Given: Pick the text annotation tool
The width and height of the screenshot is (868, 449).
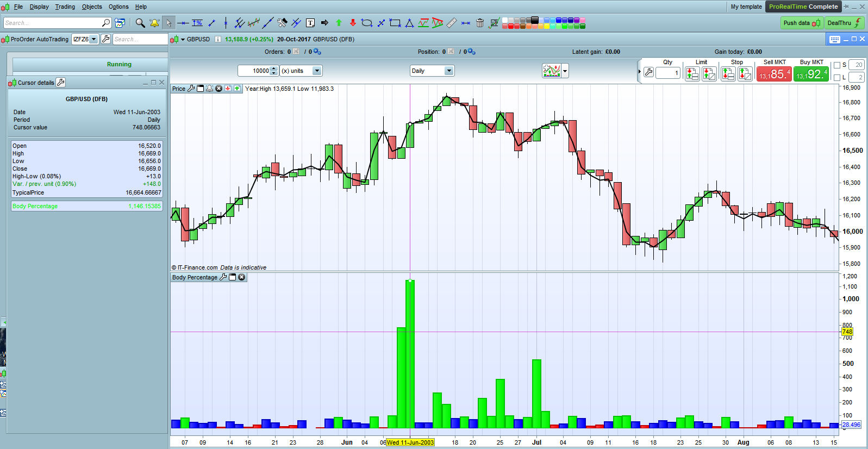Looking at the screenshot, I should 310,23.
